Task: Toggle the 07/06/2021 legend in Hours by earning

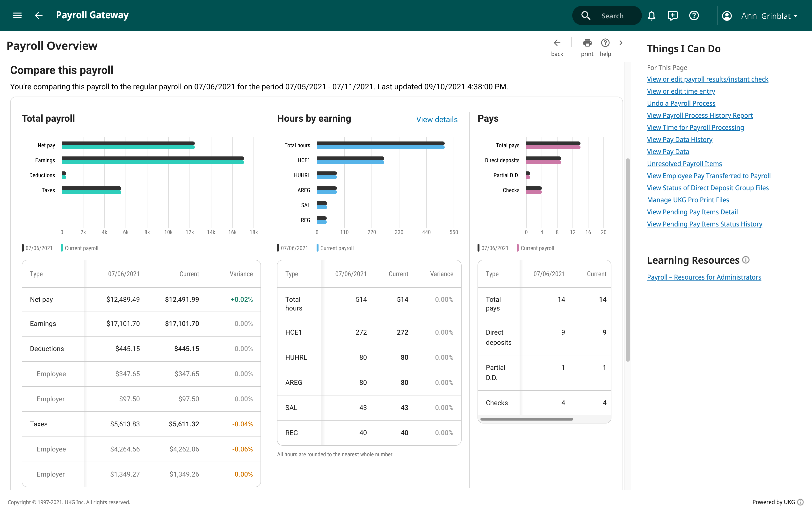Action: coord(294,248)
